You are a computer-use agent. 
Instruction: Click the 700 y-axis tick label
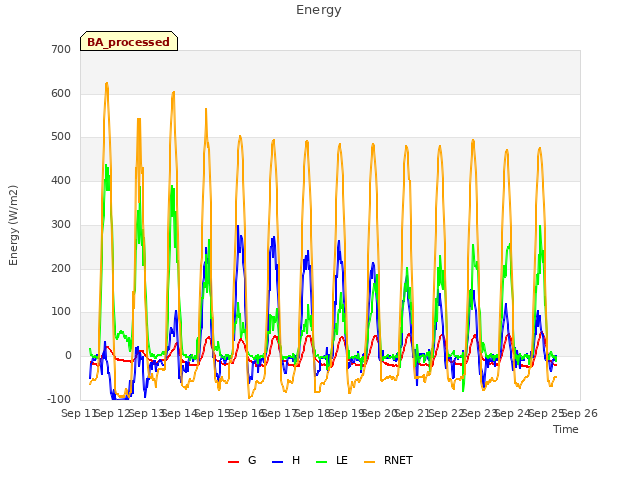click(x=61, y=49)
